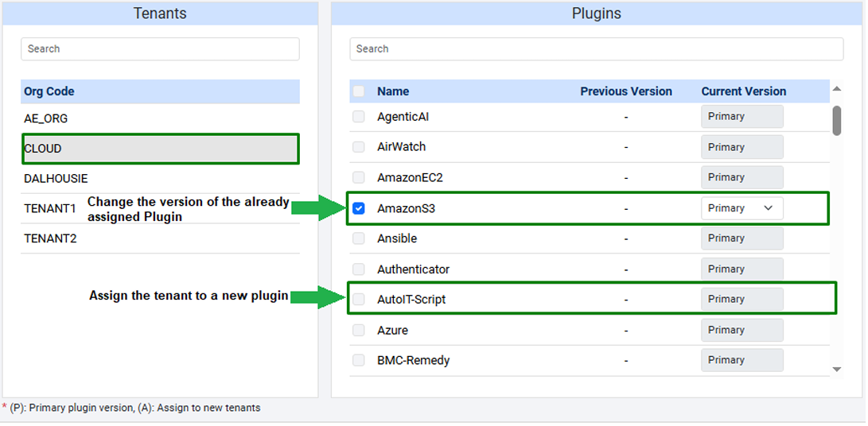The image size is (868, 426).
Task: Click the AmazonEC2 plugin name
Action: tap(410, 177)
